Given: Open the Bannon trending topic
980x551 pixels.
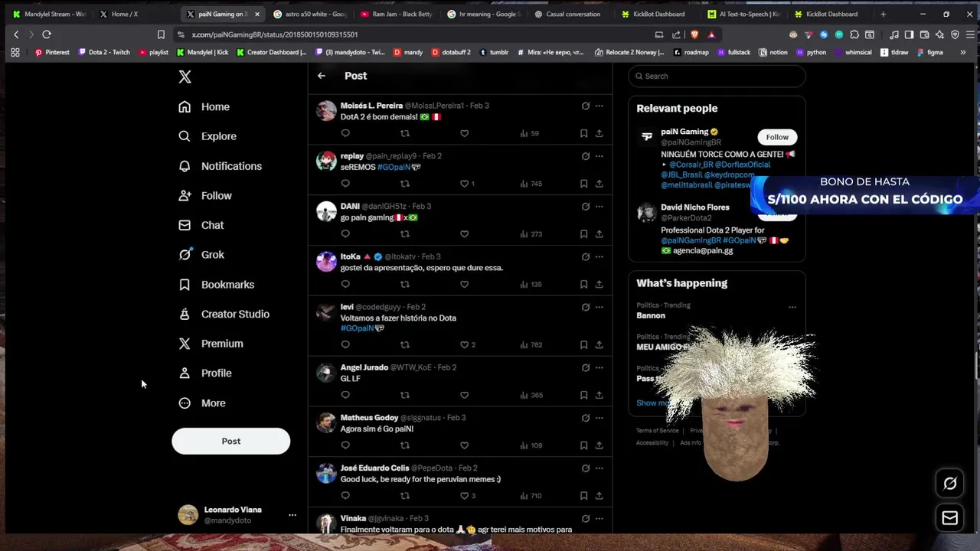Looking at the screenshot, I should 651,315.
